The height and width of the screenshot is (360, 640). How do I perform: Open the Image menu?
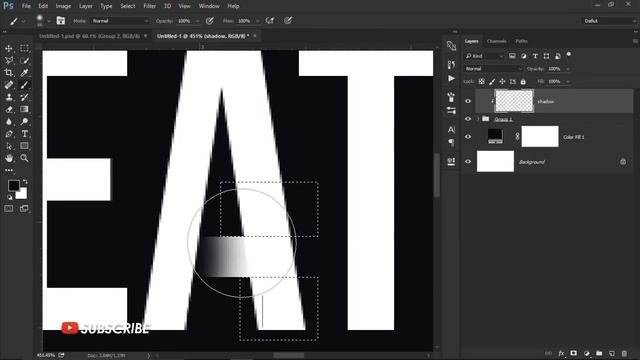(63, 6)
